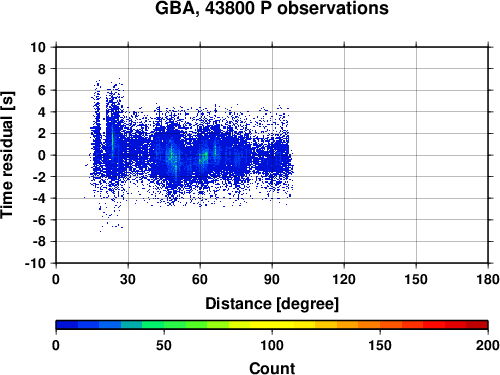The height and width of the screenshot is (375, 500).
Task: Click y-axis tick label -10 at bottom
Action: click(x=35, y=263)
